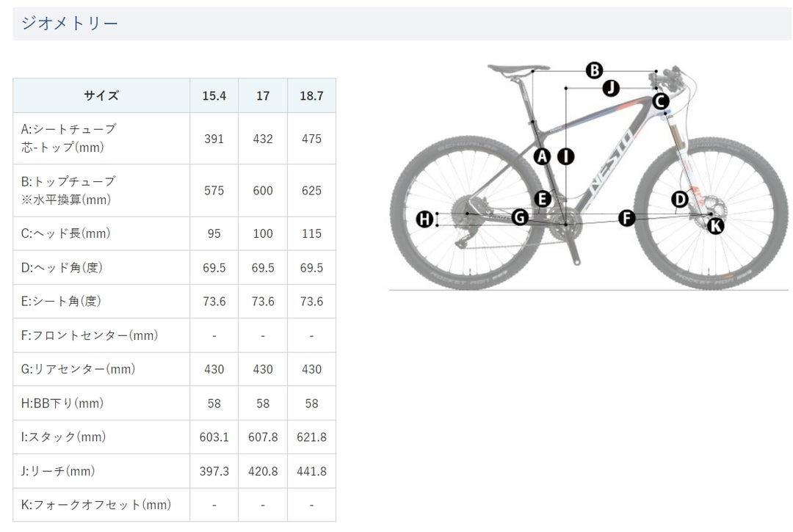Image resolution: width=793 pixels, height=532 pixels.
Task: Select the 15.4 size column header
Action: tap(214, 95)
